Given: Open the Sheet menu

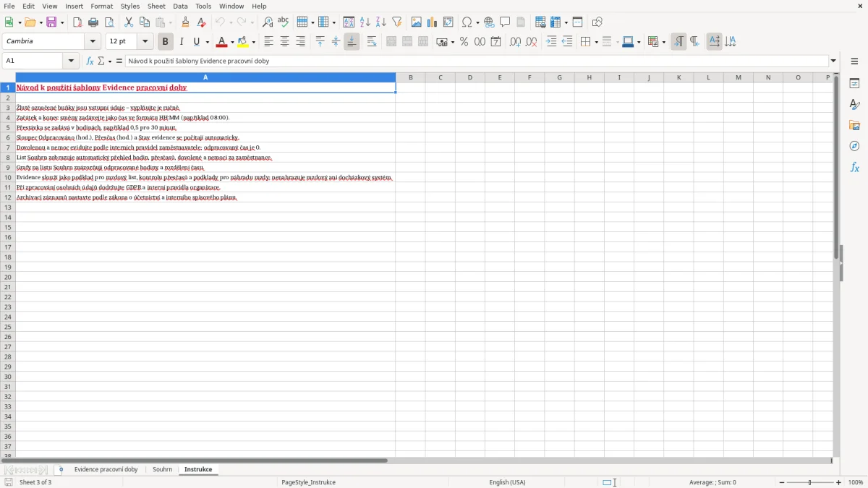Looking at the screenshot, I should (156, 6).
